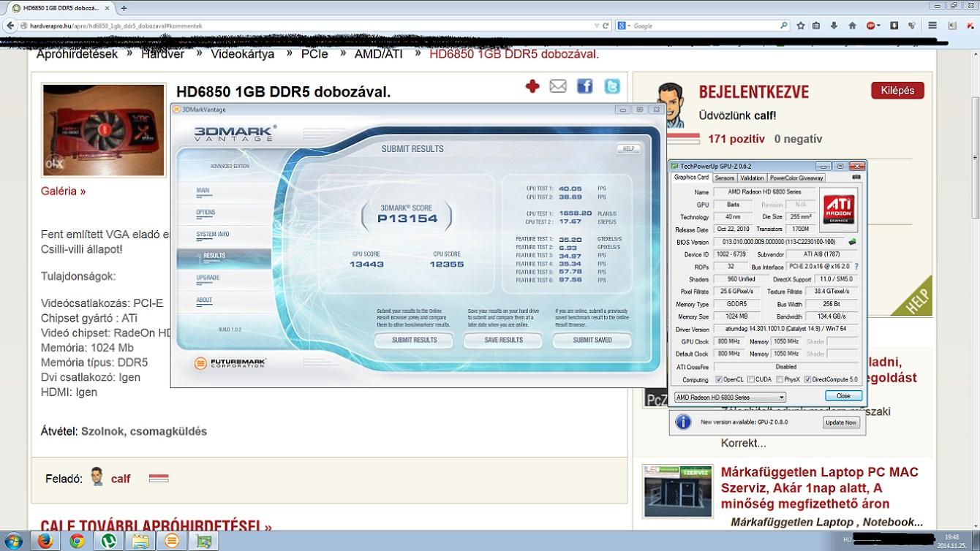Open uTorrent from the taskbar
The width and height of the screenshot is (980, 551).
[109, 541]
